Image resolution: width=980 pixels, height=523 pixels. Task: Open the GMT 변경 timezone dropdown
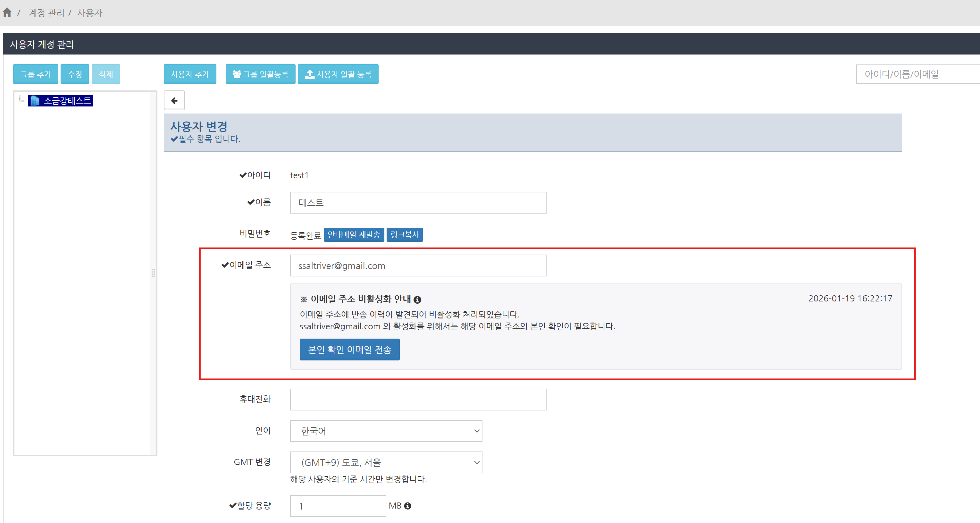[386, 462]
